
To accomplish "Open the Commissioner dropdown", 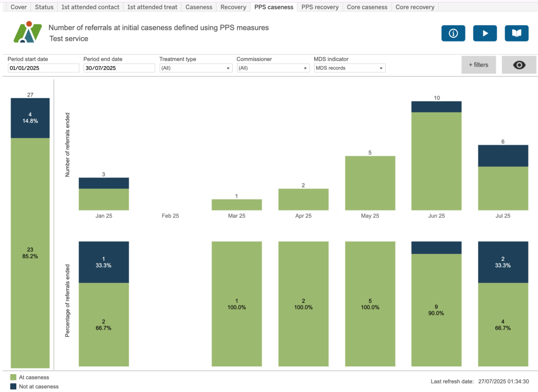I will 273,68.
